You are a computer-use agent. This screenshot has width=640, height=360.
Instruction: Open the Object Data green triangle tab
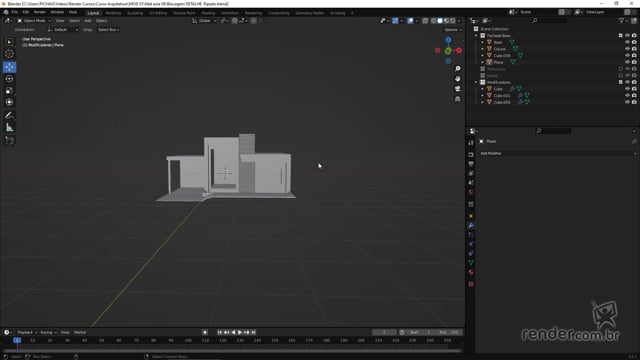(x=471, y=263)
